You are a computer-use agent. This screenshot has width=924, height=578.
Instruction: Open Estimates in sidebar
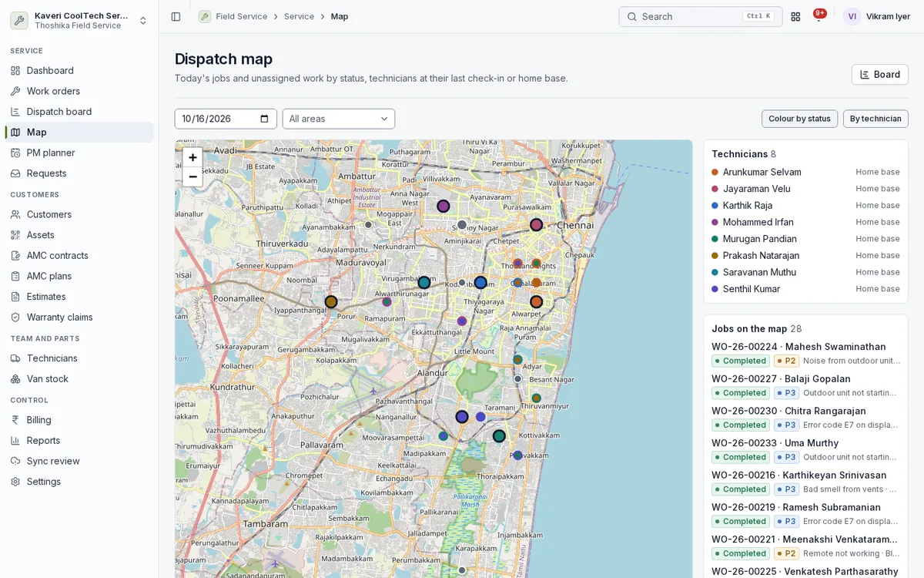tap(79, 297)
